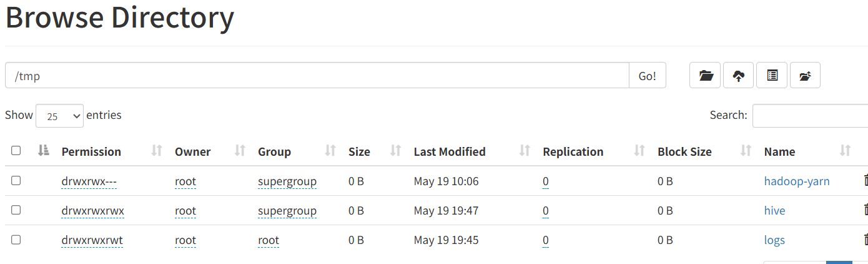The width and height of the screenshot is (868, 264).
Task: Sort by Last Modified column arrows
Action: tap(525, 151)
